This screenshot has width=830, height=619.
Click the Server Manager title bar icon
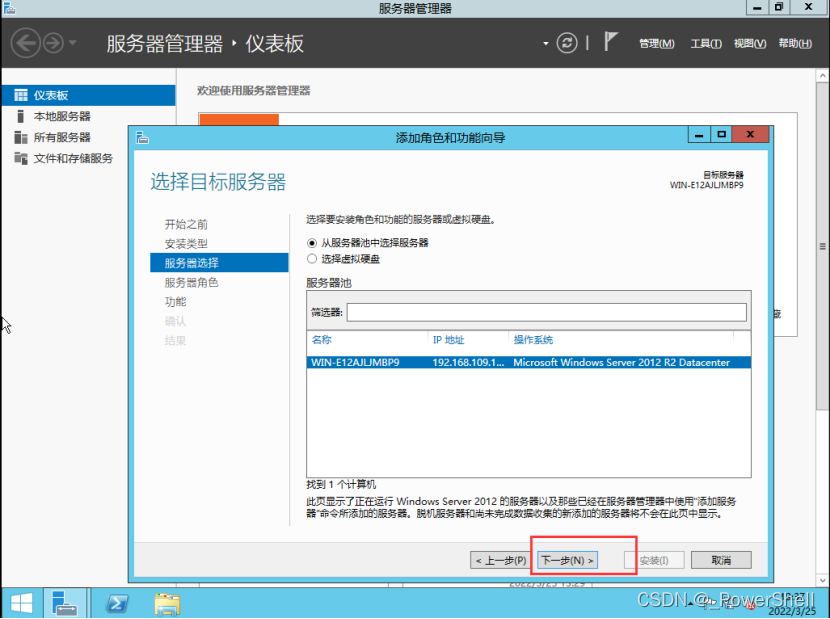click(x=9, y=8)
